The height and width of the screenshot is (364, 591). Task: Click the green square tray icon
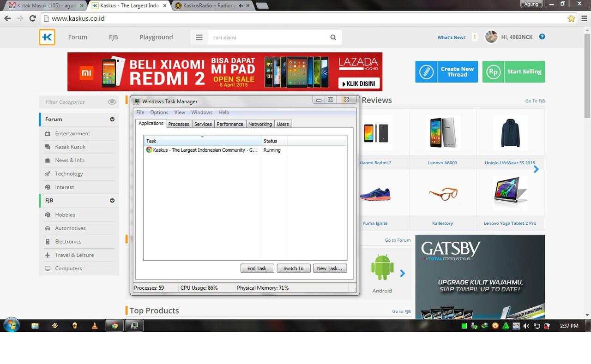tap(464, 326)
